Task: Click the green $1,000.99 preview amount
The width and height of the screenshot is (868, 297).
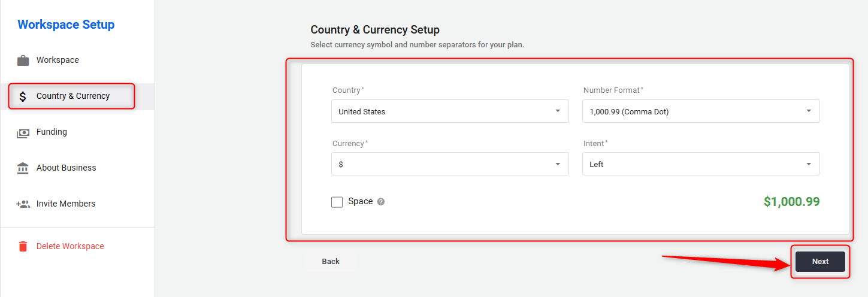Action: pyautogui.click(x=791, y=202)
